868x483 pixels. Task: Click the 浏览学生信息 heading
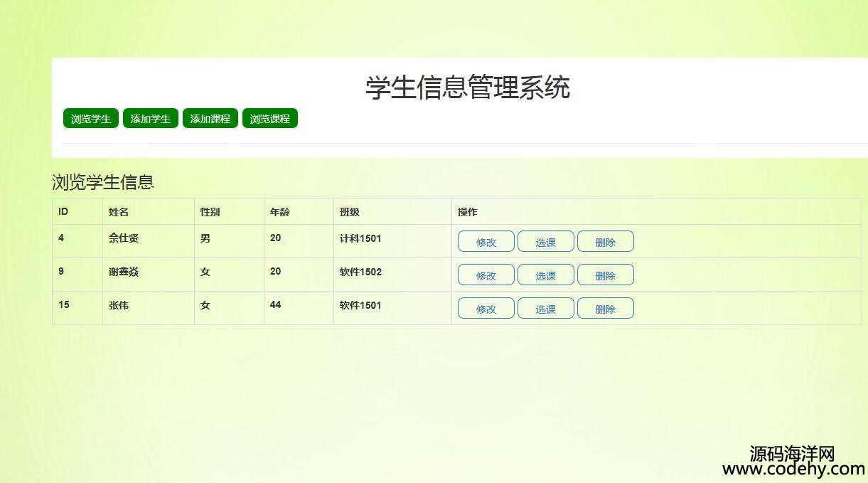pos(103,183)
